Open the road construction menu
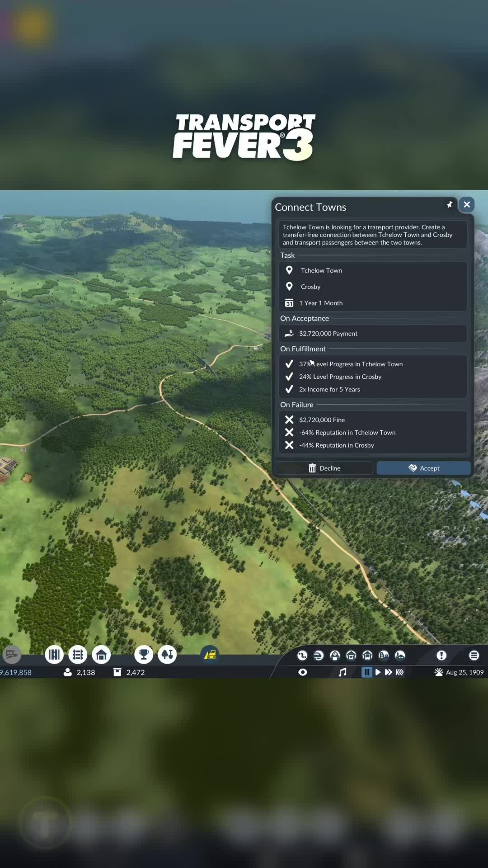 point(54,654)
